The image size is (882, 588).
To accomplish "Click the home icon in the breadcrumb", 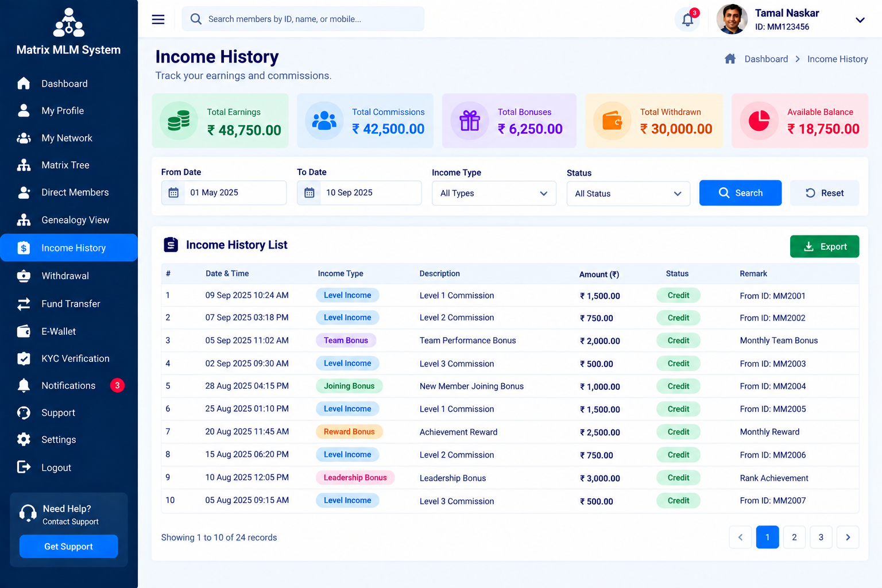I will click(x=730, y=59).
